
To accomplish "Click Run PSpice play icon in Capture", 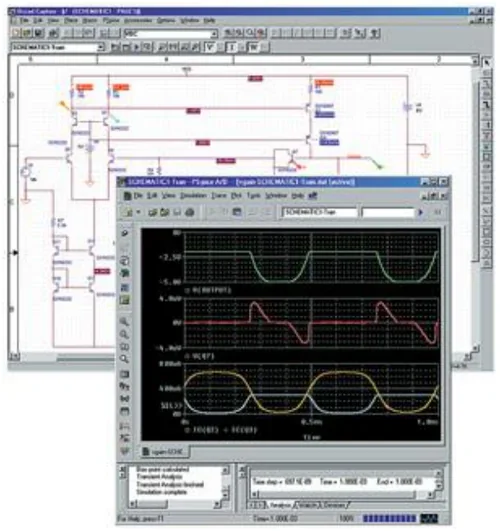I will point(137,47).
